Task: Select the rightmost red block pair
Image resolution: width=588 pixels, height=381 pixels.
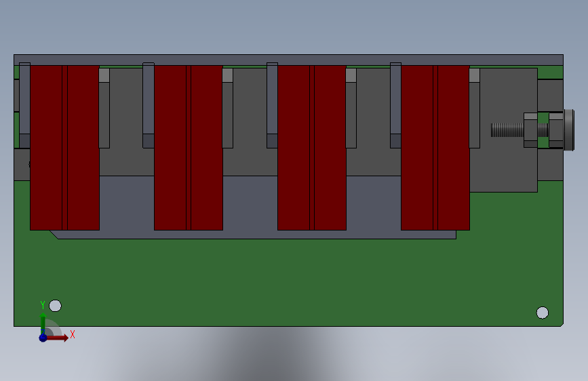Action: [435, 148]
